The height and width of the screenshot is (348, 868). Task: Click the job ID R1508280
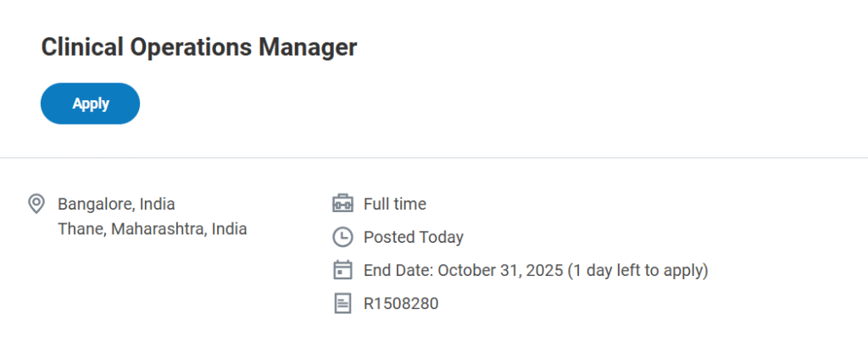click(x=401, y=303)
